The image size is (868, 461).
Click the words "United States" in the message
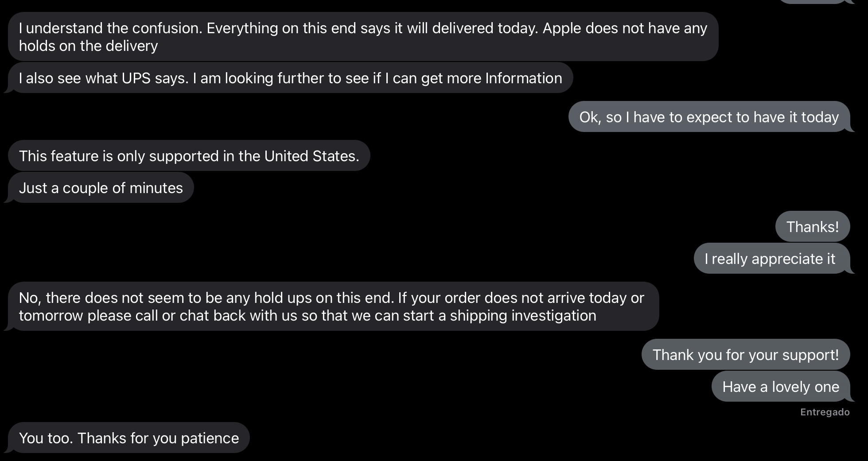(311, 156)
